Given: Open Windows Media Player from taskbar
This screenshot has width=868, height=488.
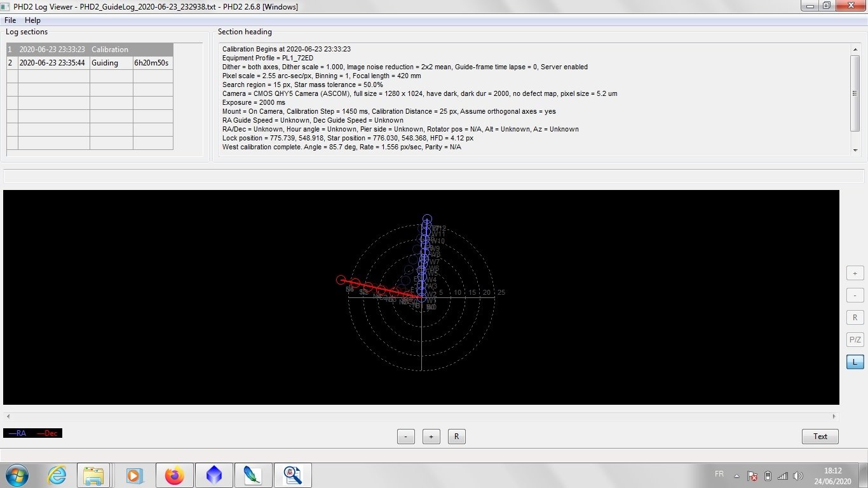Looking at the screenshot, I should point(133,475).
